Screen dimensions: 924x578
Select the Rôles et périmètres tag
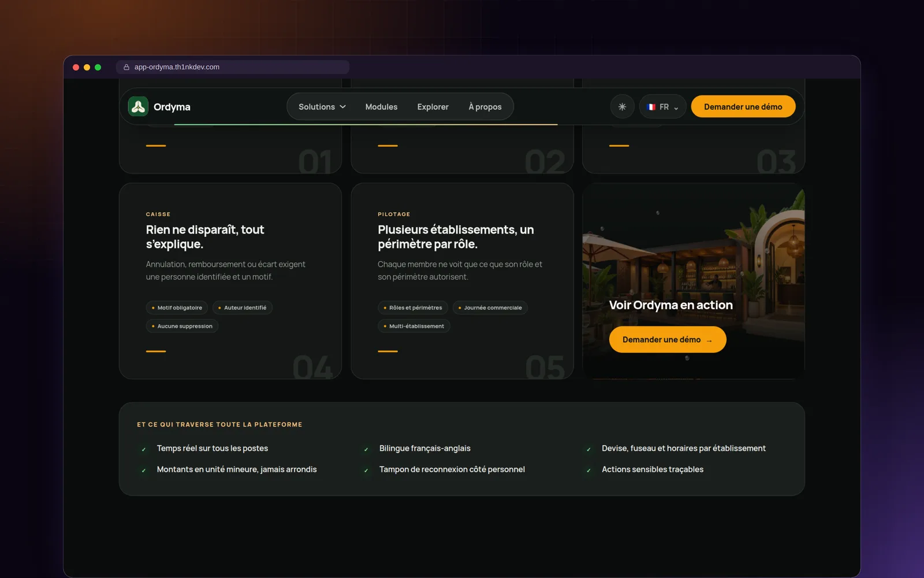tap(413, 307)
